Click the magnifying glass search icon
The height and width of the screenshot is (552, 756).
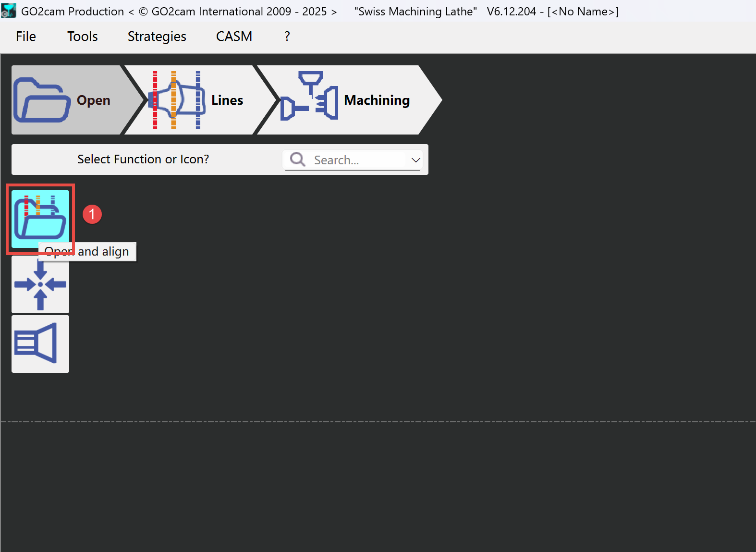coord(298,159)
